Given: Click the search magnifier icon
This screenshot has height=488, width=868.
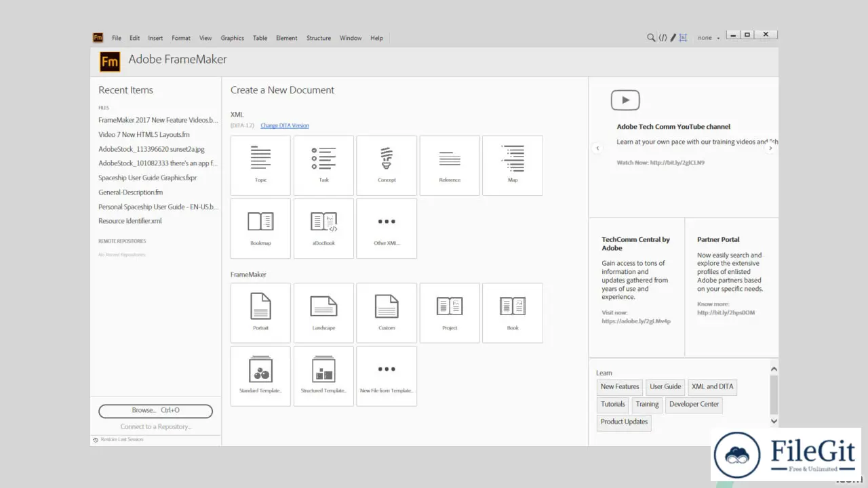Looking at the screenshot, I should [x=651, y=38].
